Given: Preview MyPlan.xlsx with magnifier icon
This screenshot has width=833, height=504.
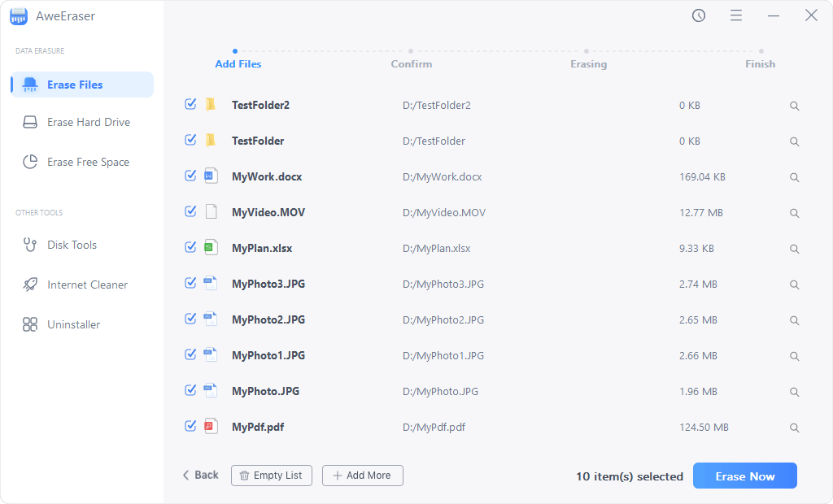Looking at the screenshot, I should (794, 249).
